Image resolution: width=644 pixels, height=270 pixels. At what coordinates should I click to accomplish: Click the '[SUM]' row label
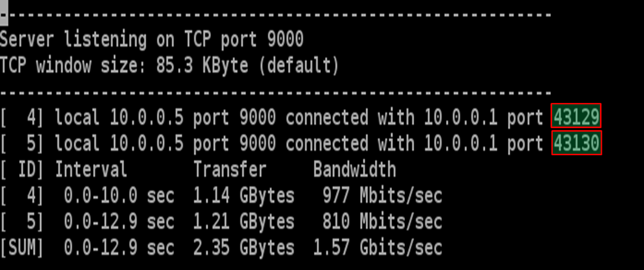pyautogui.click(x=22, y=248)
